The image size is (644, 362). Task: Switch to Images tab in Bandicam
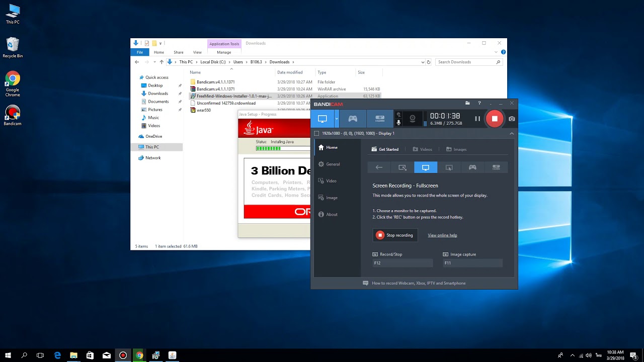(456, 149)
